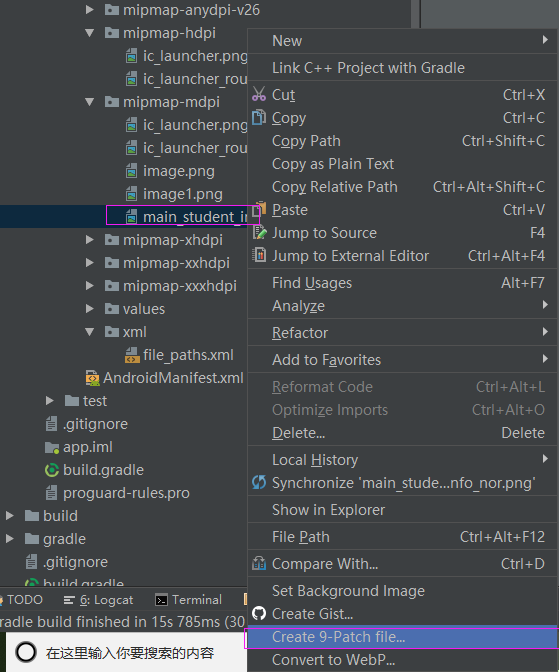Choose Copy Relative Path
The image size is (559, 672).
[x=402, y=187]
